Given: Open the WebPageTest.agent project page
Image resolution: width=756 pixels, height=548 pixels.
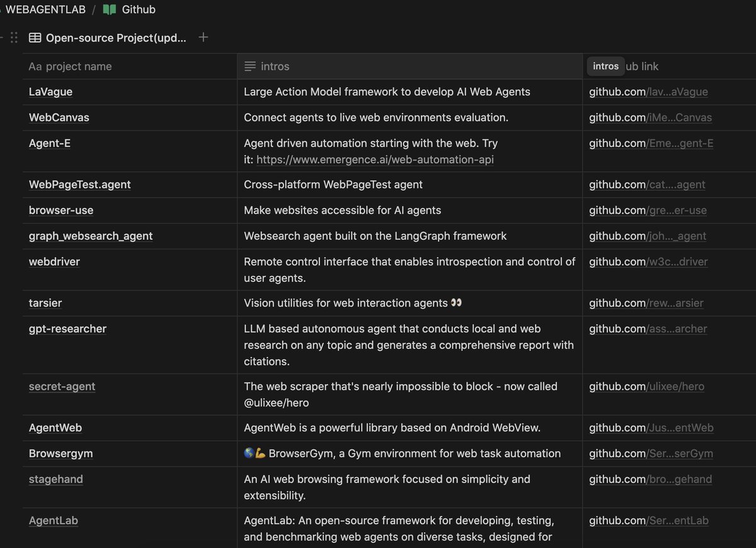Looking at the screenshot, I should [80, 185].
